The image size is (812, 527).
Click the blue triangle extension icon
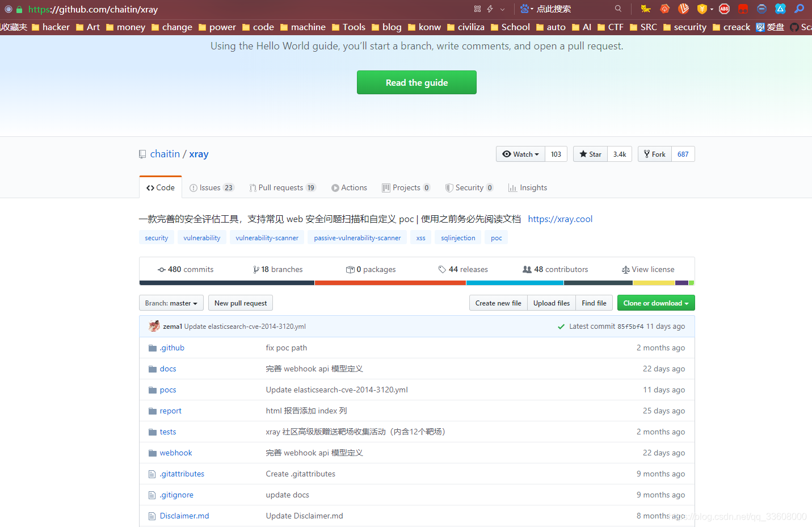point(780,9)
